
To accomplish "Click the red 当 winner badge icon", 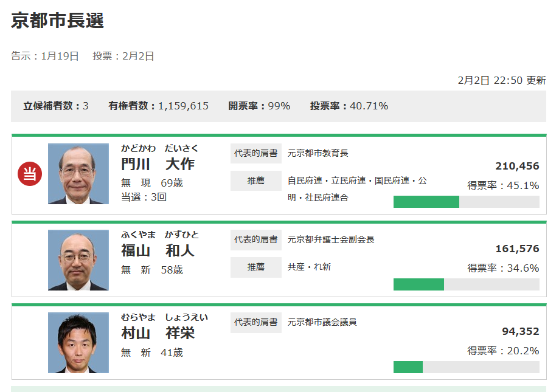I will click(x=30, y=174).
